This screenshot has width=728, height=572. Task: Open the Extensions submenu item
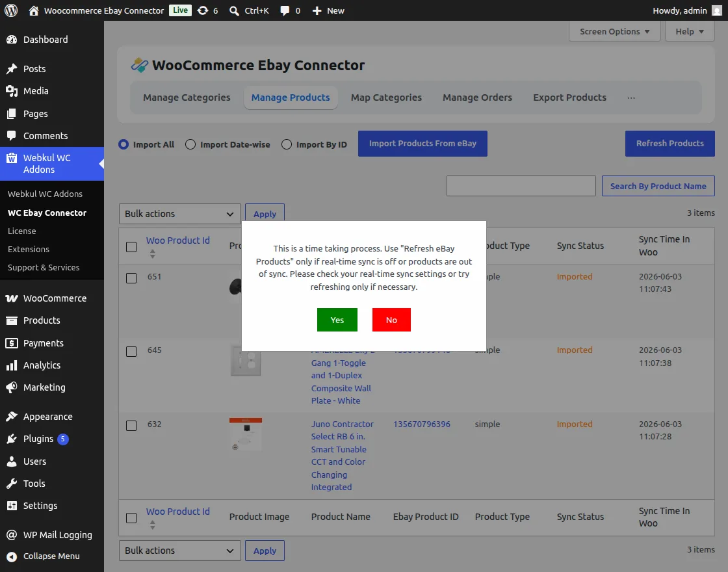click(29, 250)
